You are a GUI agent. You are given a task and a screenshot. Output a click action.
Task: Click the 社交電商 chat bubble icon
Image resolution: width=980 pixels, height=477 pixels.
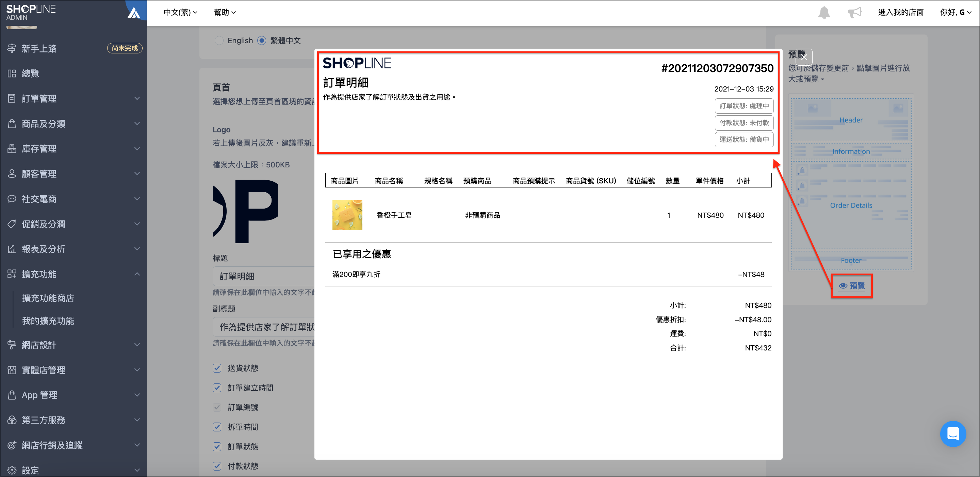(x=12, y=199)
